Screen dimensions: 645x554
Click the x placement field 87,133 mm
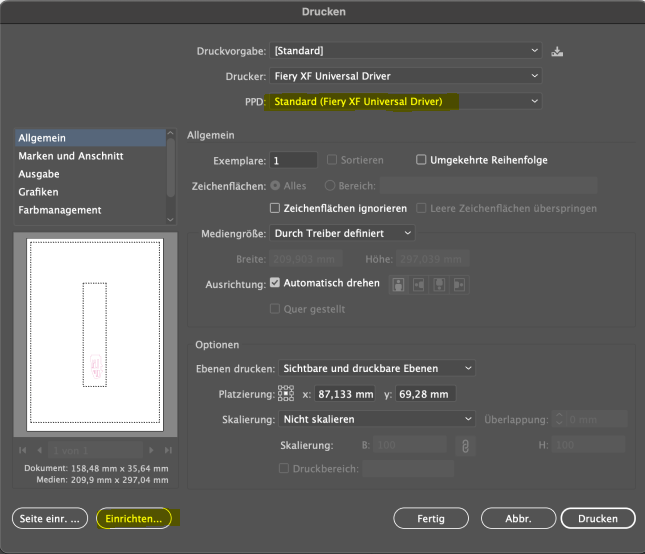coord(345,394)
